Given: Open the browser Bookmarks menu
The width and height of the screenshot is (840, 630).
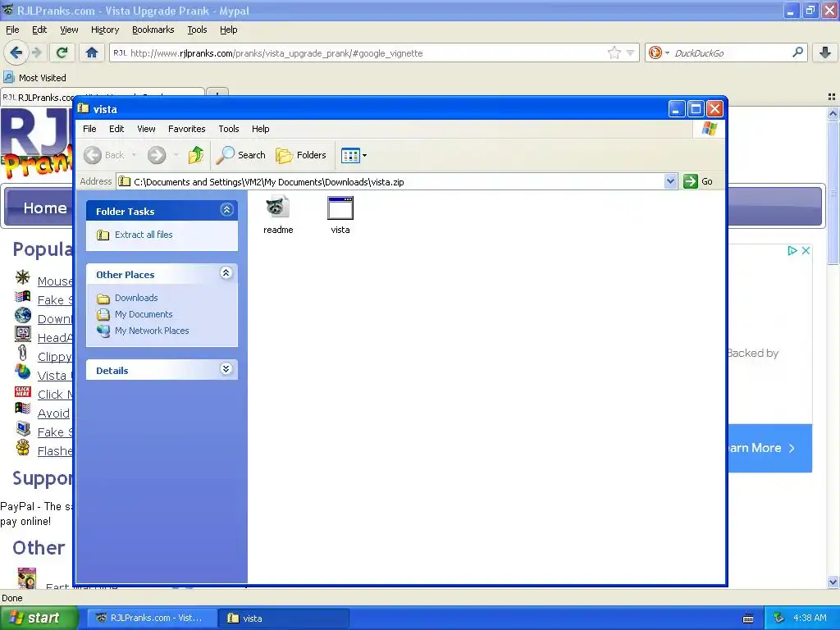Looking at the screenshot, I should 153,30.
